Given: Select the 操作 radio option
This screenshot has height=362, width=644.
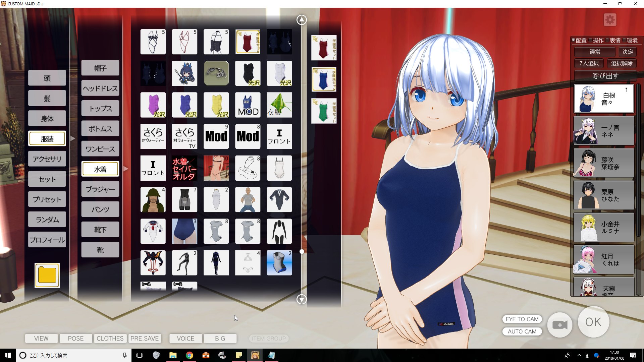Looking at the screenshot, I should 596,40.
